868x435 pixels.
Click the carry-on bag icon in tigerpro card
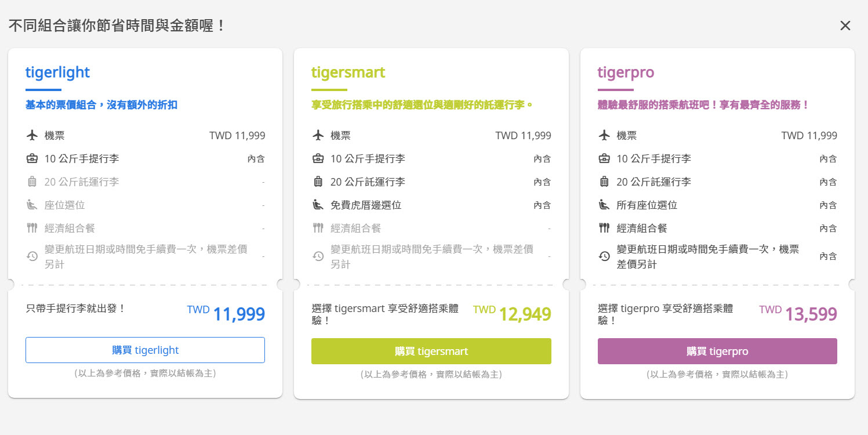(x=604, y=158)
